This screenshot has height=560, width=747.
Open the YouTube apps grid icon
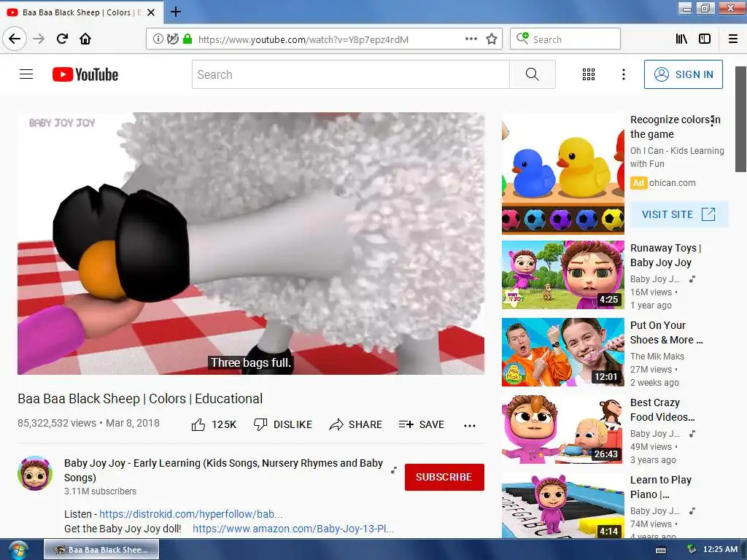[x=589, y=74]
